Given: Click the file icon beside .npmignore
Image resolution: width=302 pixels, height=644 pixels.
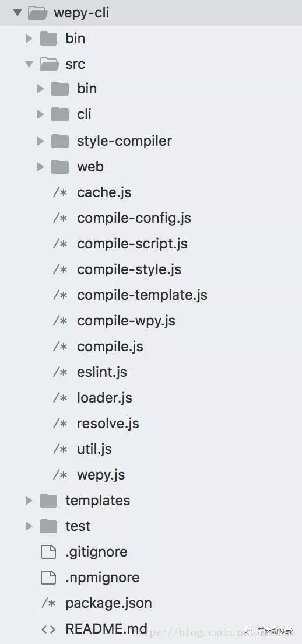Looking at the screenshot, I should pos(48,577).
